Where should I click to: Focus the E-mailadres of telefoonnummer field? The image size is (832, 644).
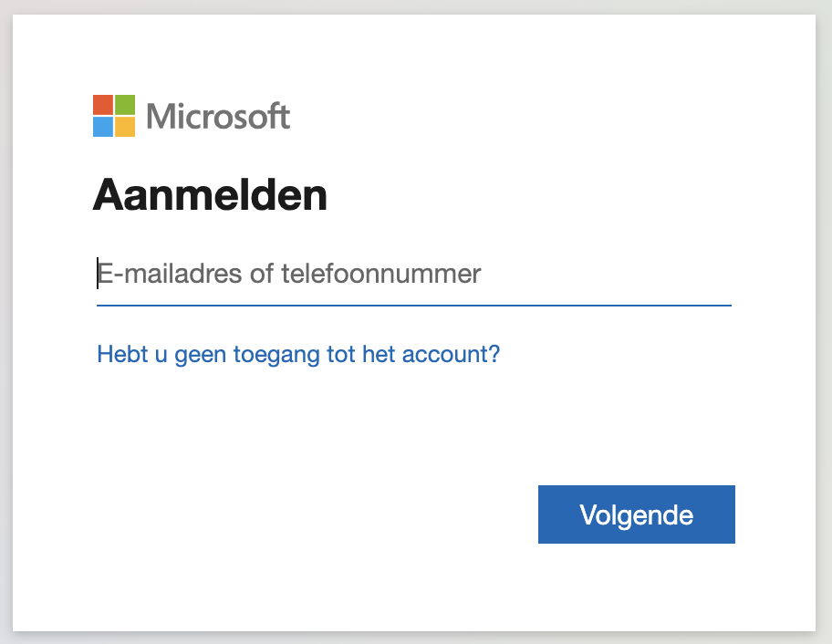point(413,274)
